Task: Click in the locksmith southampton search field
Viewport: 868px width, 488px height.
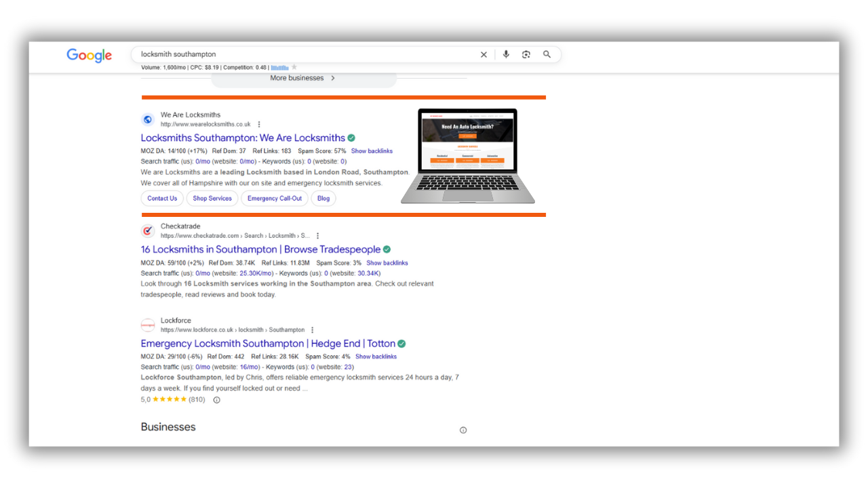Action: point(305,55)
